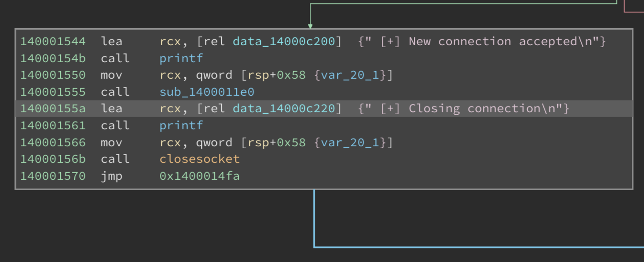
Task: Click printf call at address 14000154b
Action: (x=181, y=58)
